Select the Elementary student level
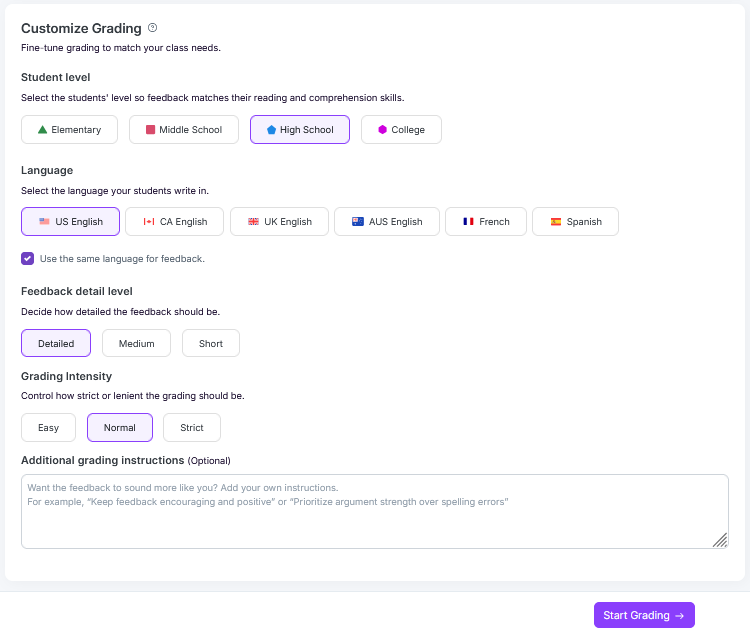This screenshot has height=629, width=750. (69, 130)
